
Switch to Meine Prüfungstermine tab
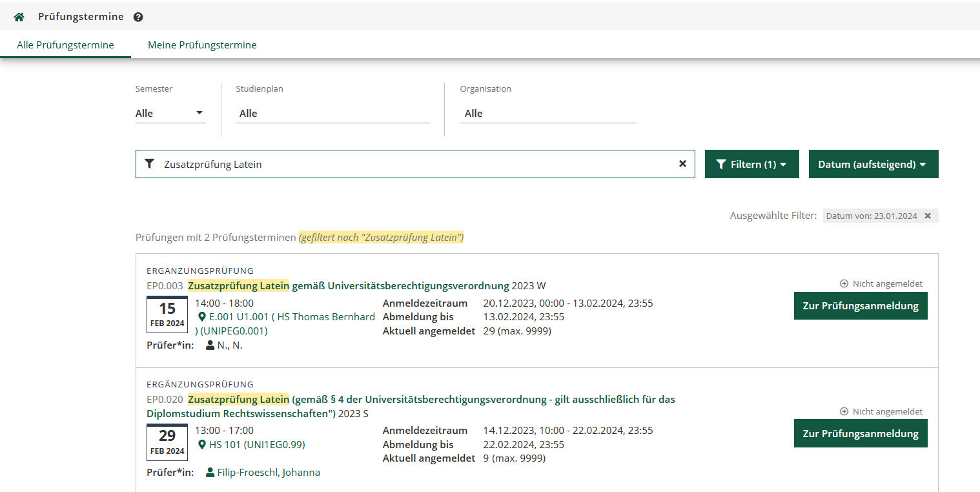point(202,45)
